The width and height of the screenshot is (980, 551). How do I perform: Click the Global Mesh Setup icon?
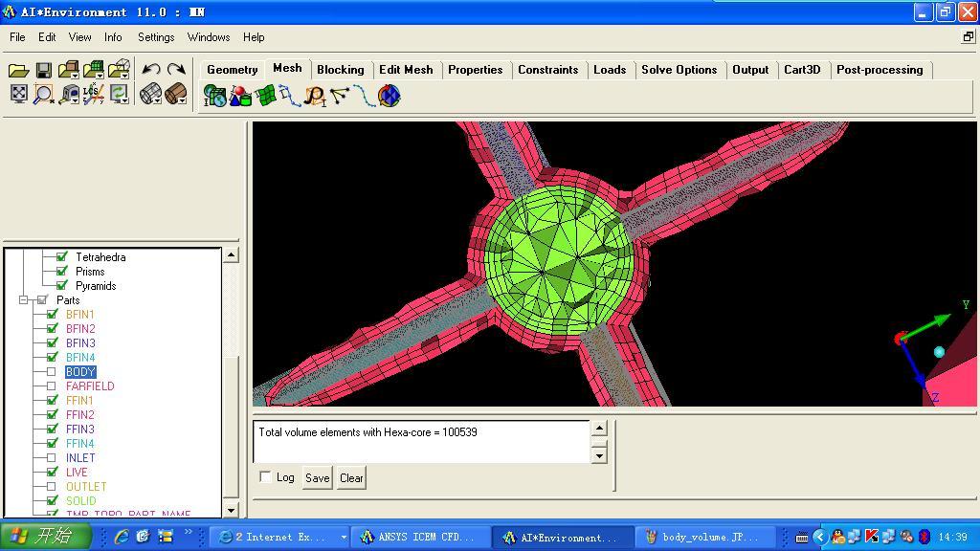pyautogui.click(x=215, y=96)
